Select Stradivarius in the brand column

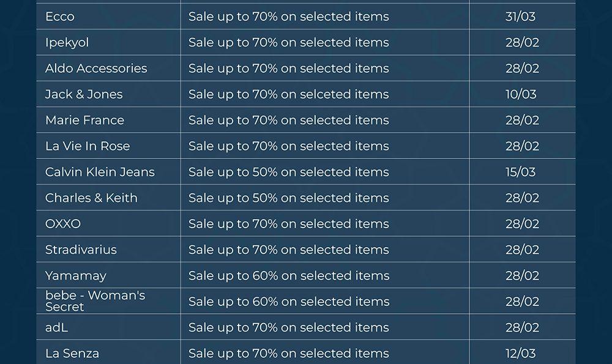[81, 250]
